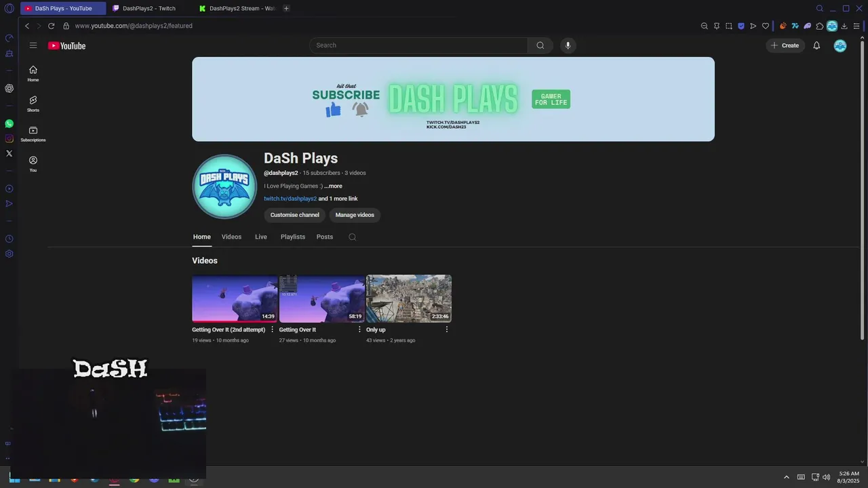Open the Opera player sidebar icon
Screen dimensions: 868x488
pyautogui.click(x=9, y=188)
